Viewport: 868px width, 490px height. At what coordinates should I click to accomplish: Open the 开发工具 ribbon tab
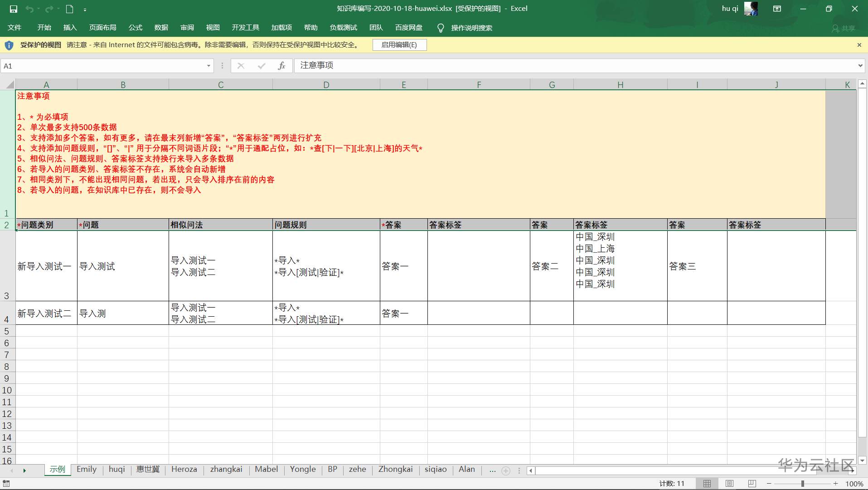[246, 28]
